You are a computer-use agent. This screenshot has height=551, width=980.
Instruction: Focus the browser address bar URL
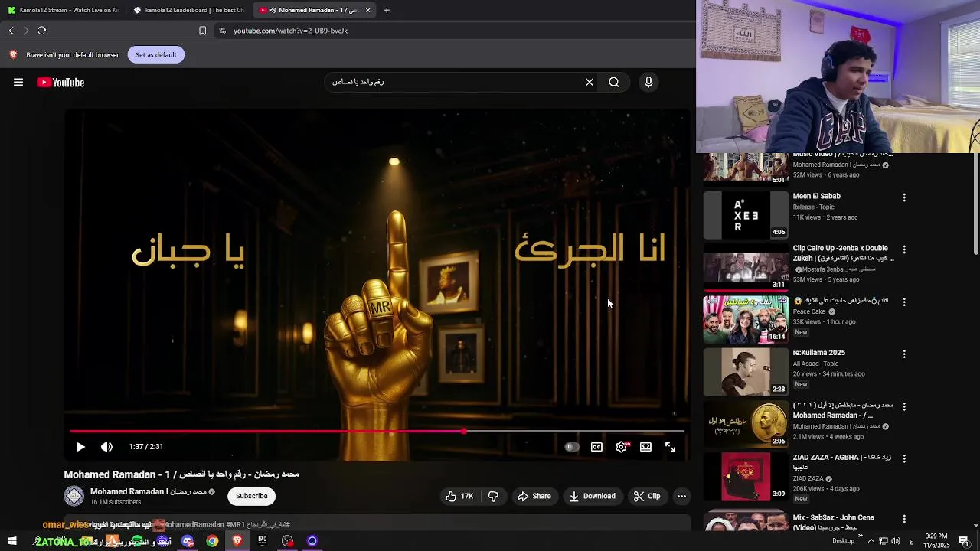[x=290, y=31]
